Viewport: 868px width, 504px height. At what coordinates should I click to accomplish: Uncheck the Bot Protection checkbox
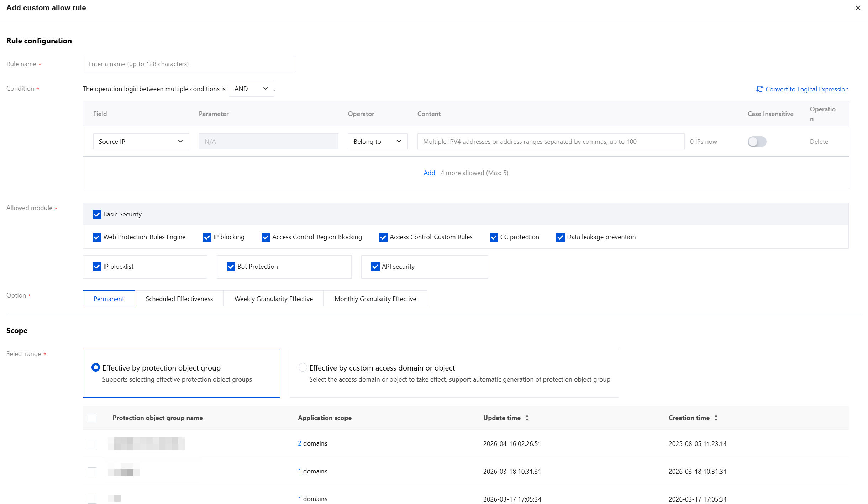[x=231, y=267]
